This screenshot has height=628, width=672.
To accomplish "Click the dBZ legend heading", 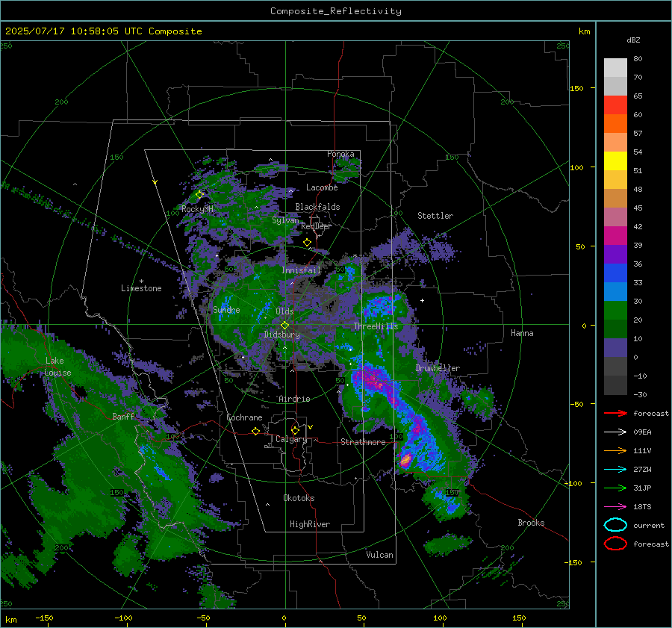I will [x=633, y=40].
